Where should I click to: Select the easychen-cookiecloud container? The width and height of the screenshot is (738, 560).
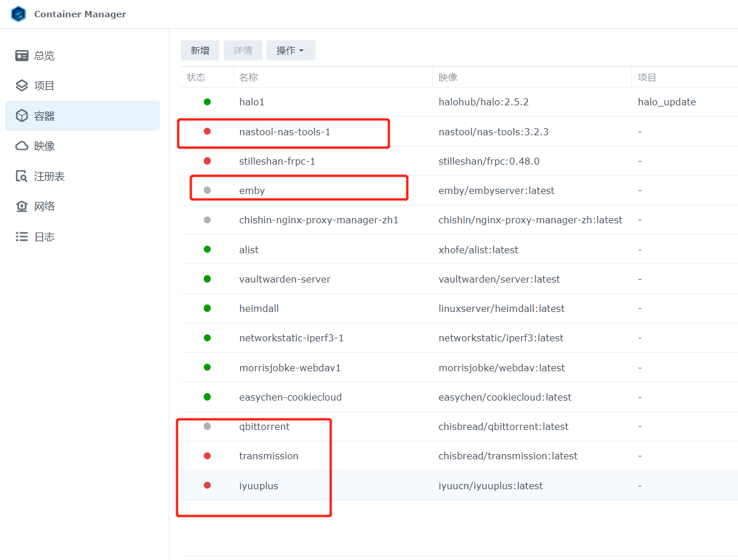291,397
